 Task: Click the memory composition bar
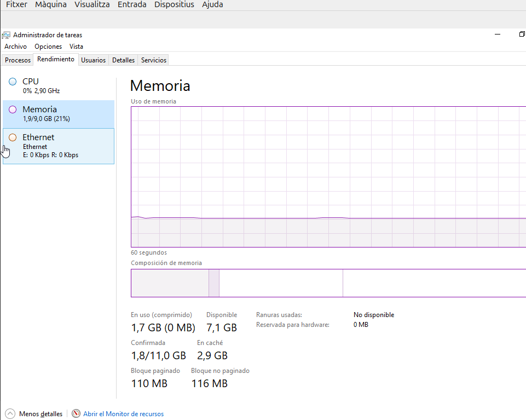[328, 283]
